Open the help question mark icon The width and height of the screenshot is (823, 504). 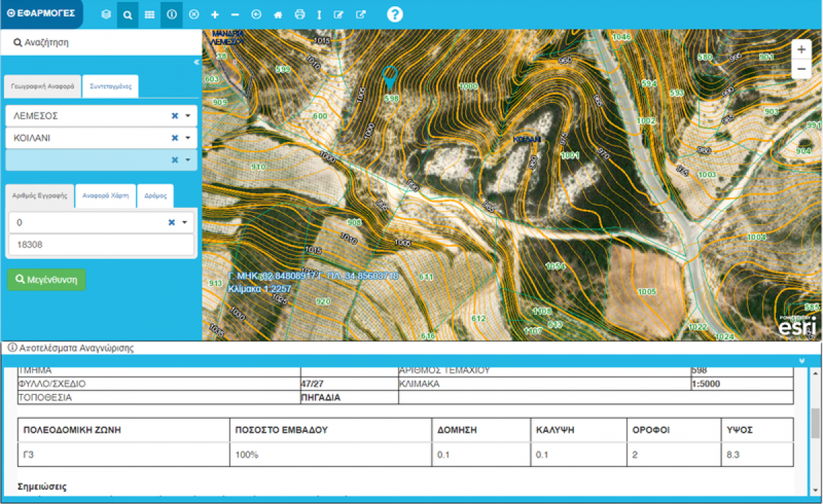coord(395,14)
